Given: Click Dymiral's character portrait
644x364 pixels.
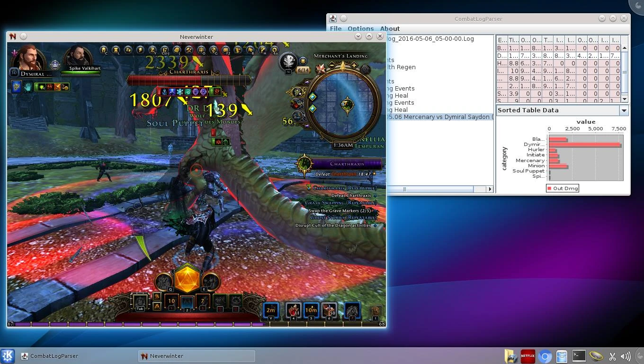Looking at the screenshot, I should point(29,58).
